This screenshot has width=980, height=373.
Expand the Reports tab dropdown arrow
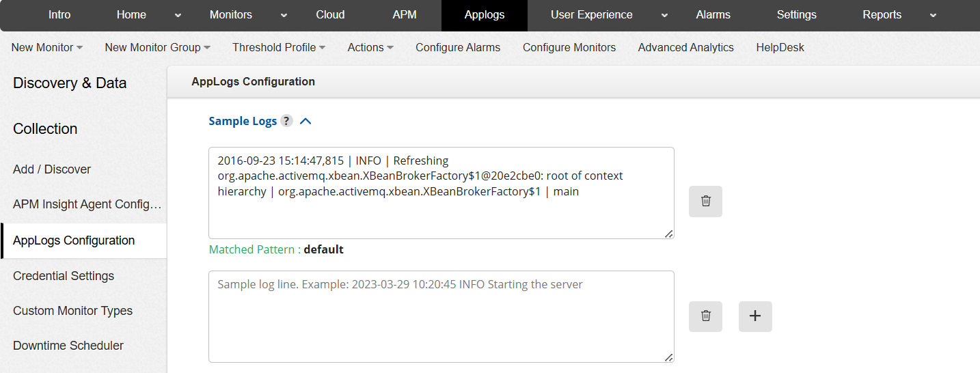933,15
